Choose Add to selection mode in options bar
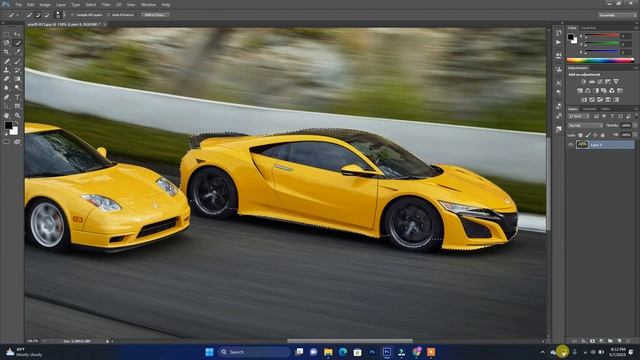Viewport: 640px width, 360px height. tap(38, 15)
